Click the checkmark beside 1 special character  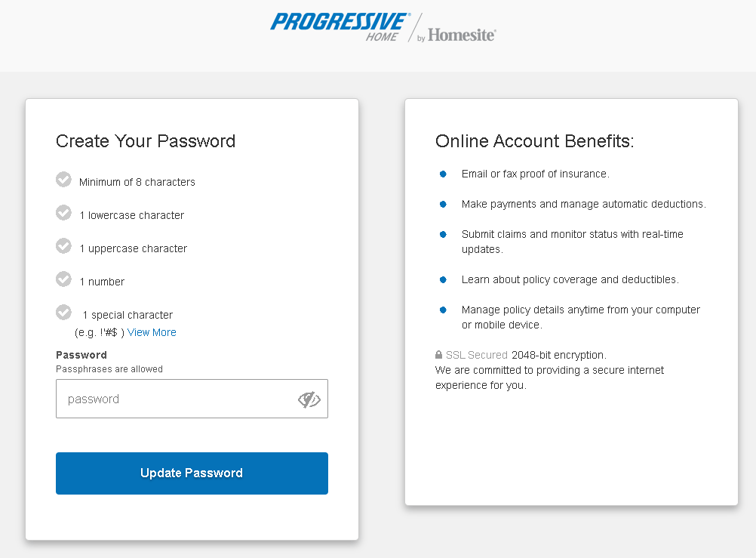coord(64,312)
